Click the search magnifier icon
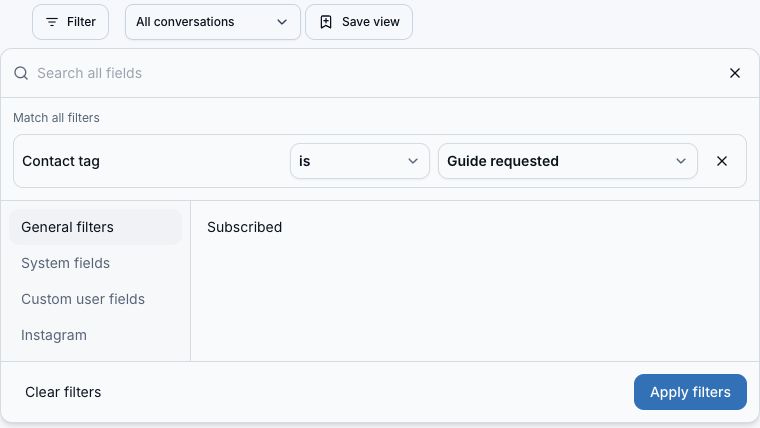This screenshot has height=428, width=760. (x=21, y=73)
